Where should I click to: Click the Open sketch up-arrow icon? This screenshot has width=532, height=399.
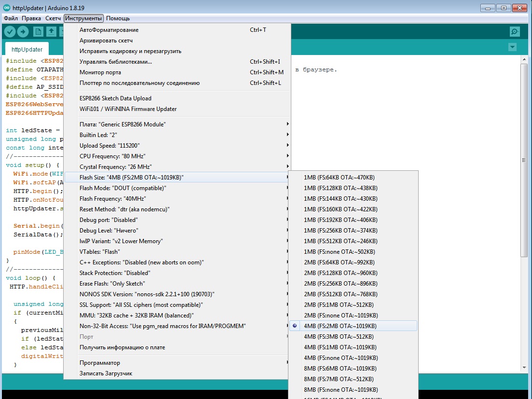point(51,32)
